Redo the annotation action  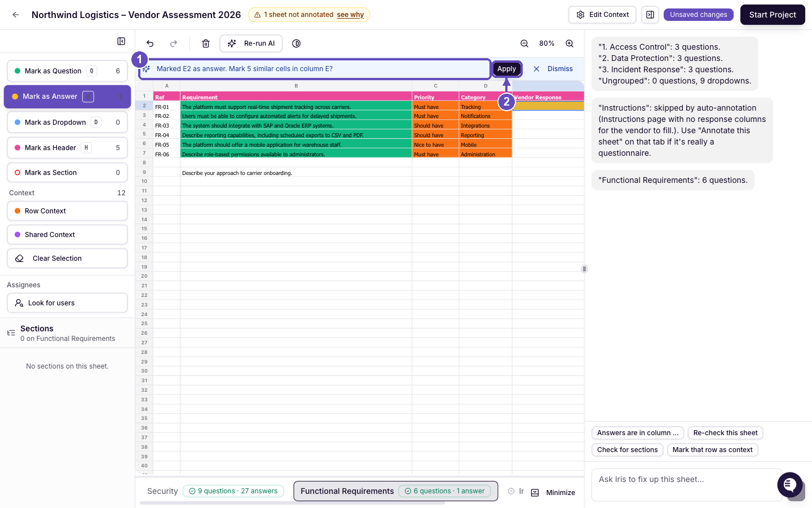point(174,43)
